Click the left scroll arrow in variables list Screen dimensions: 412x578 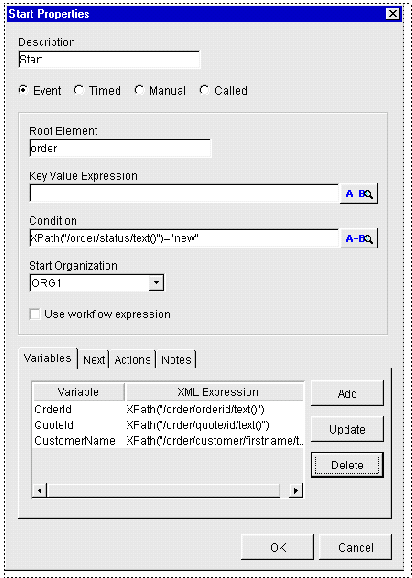(40, 491)
